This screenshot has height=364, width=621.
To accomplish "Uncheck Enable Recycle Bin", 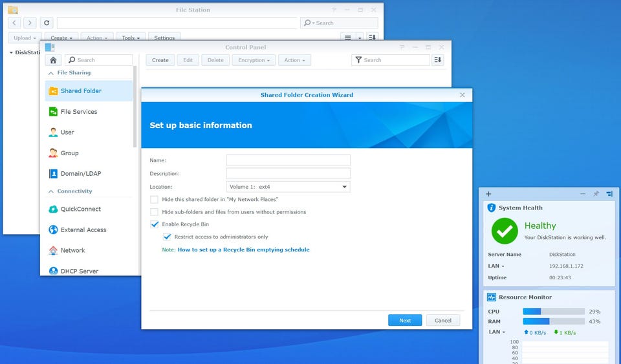I will pos(154,224).
